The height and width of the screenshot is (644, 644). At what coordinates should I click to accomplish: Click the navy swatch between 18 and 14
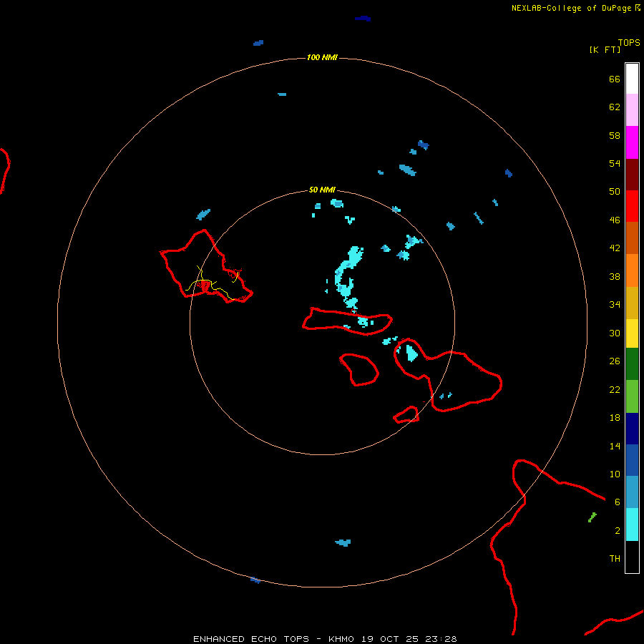pyautogui.click(x=632, y=429)
